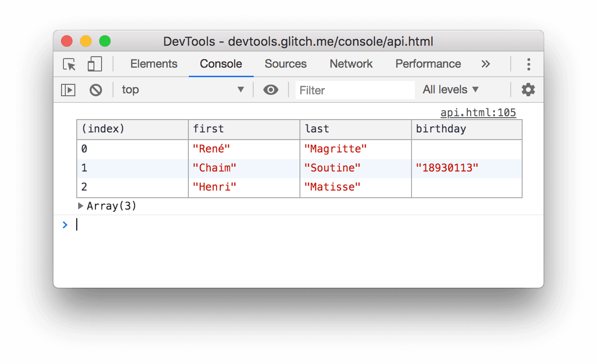The width and height of the screenshot is (597, 364).
Task: Toggle the device emulation toolbar
Action: [x=94, y=64]
